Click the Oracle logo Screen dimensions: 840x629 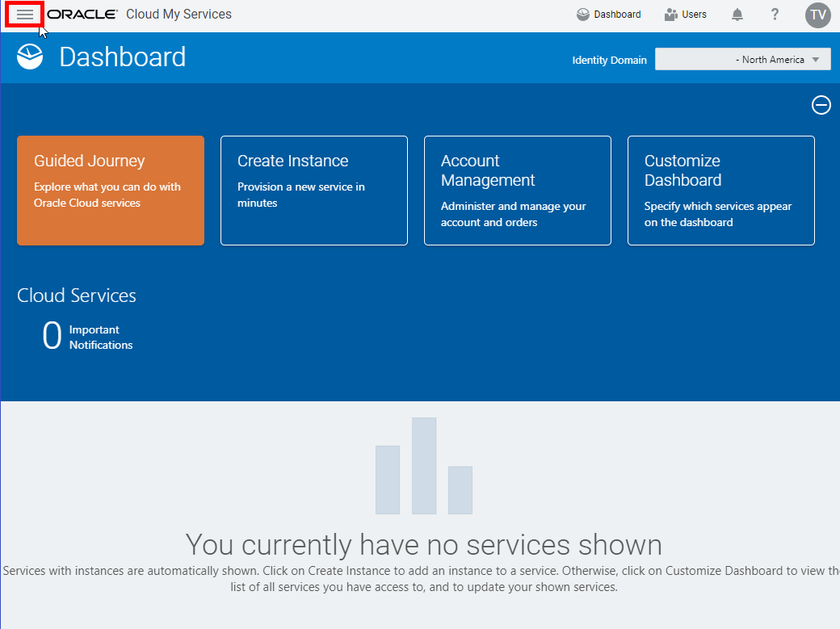[x=80, y=14]
